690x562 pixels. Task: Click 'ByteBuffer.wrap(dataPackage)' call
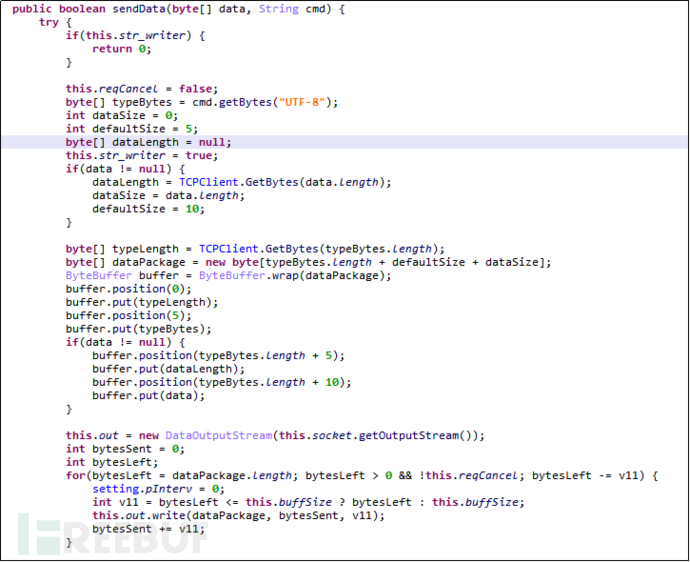(x=292, y=275)
